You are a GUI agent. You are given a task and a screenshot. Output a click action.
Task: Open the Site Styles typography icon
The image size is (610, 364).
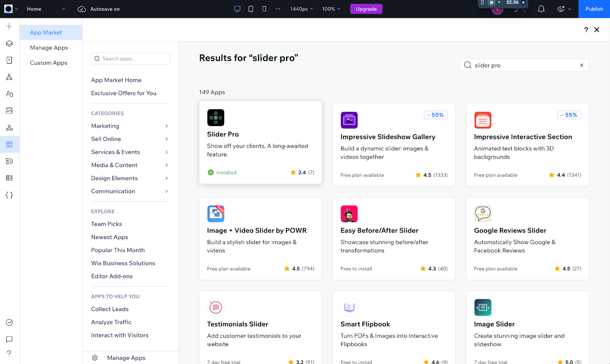9,94
